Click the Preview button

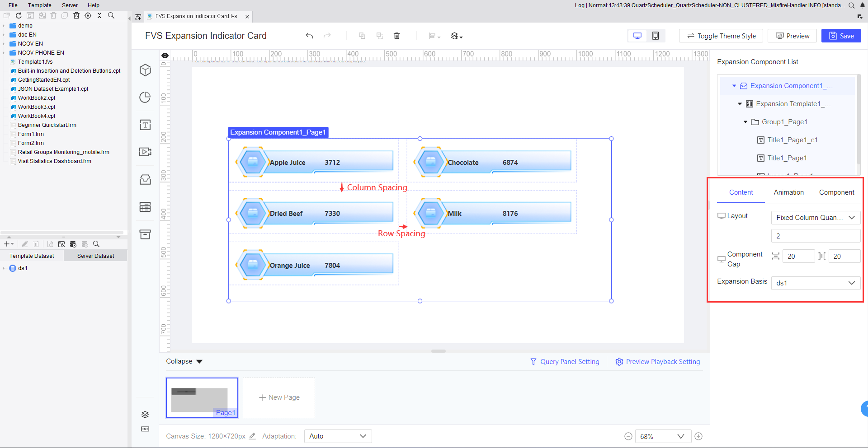pos(792,36)
